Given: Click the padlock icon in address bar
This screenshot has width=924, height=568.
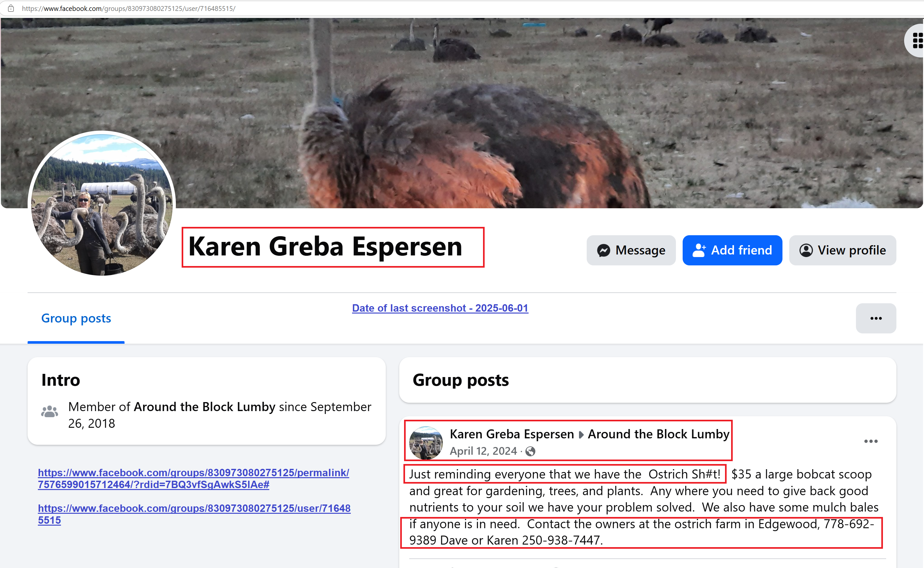Looking at the screenshot, I should pos(11,8).
